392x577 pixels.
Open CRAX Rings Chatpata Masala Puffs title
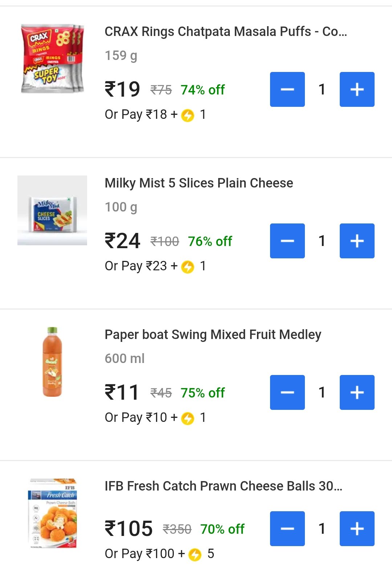pos(226,32)
